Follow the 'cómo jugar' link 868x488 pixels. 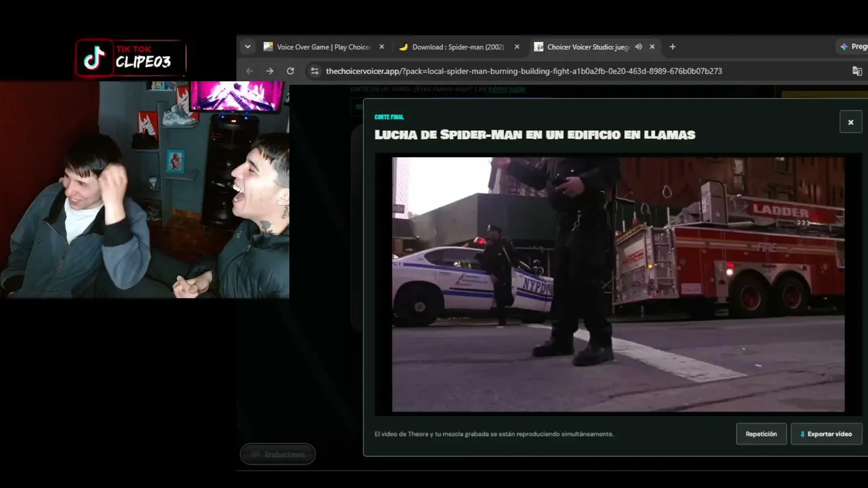point(507,89)
